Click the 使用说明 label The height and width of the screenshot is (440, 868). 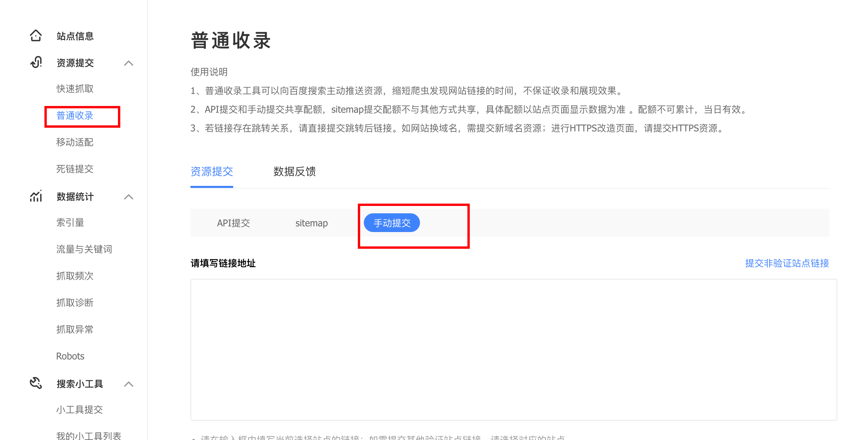[209, 72]
